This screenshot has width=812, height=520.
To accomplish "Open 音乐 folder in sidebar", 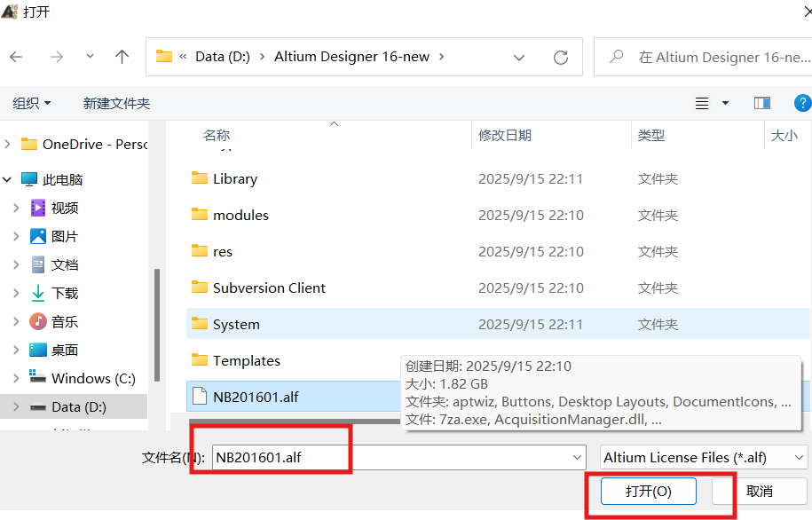I will pos(54,321).
